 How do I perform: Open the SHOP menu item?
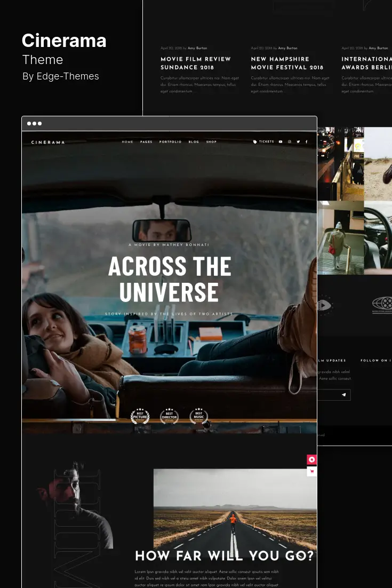[211, 142]
